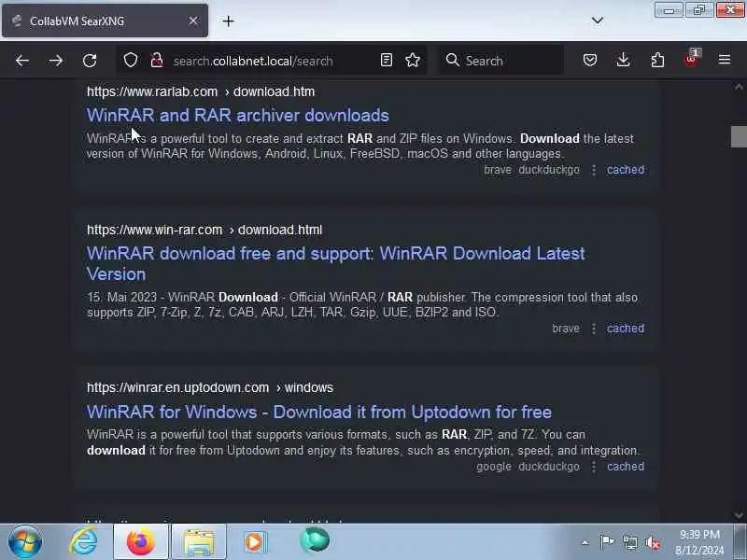Close the CollabVM SearXNG tab

[x=193, y=21]
